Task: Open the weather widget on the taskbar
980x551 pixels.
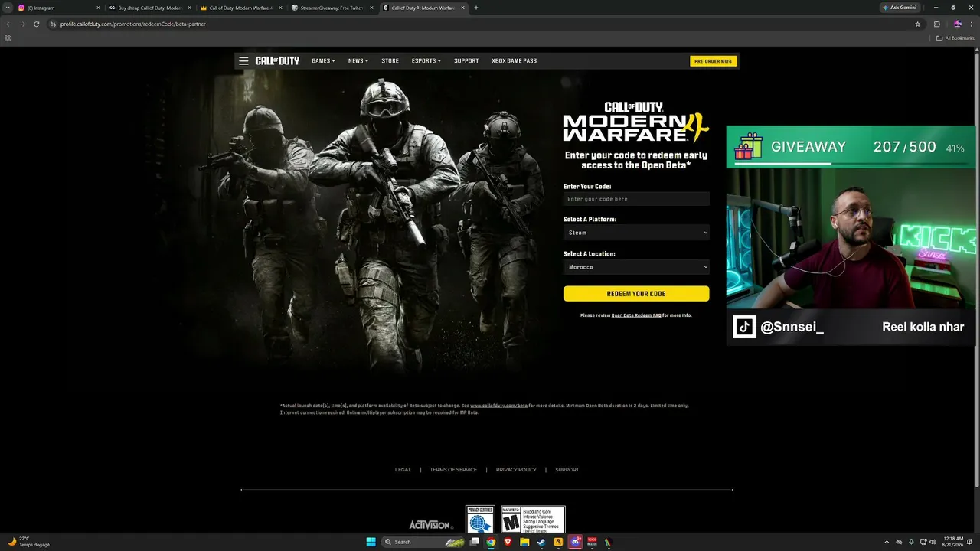Action: pyautogui.click(x=28, y=542)
